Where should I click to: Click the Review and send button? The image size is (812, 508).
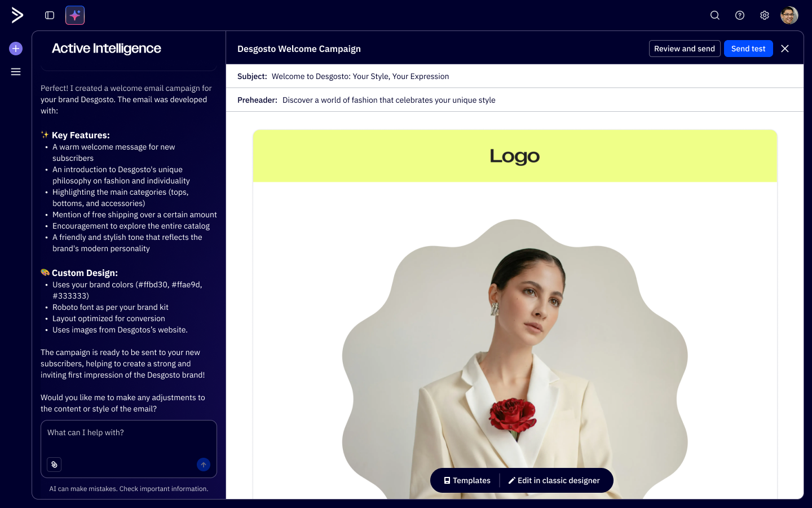click(x=685, y=49)
